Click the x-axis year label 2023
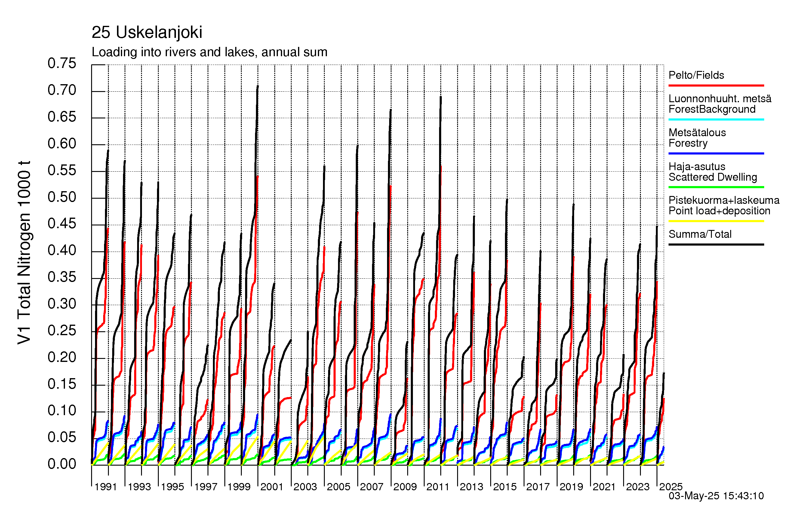812x511 pixels. [638, 487]
